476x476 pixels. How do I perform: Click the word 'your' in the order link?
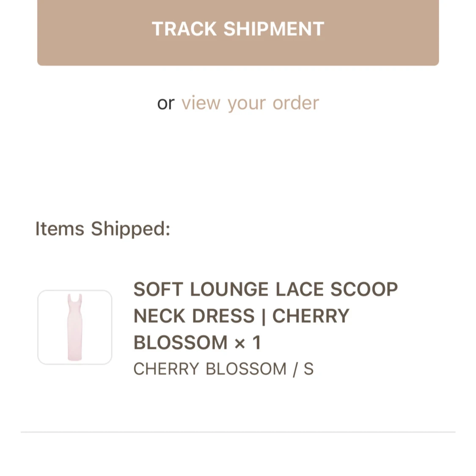tap(247, 105)
